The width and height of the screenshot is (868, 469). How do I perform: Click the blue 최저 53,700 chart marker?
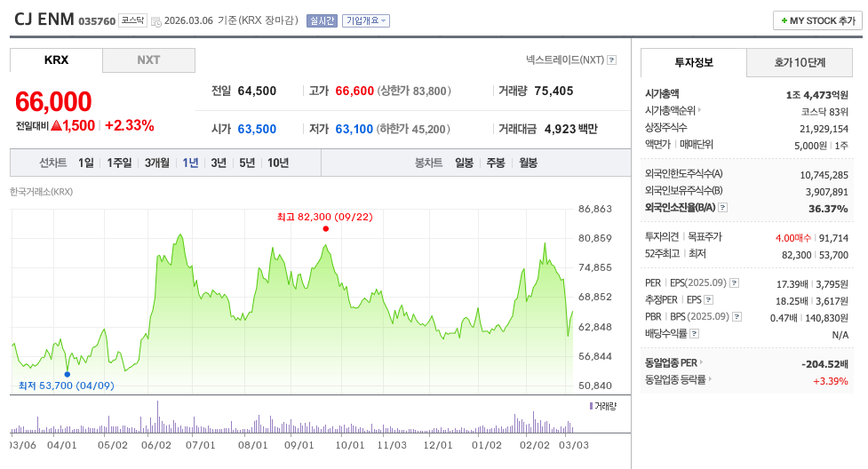click(x=68, y=374)
